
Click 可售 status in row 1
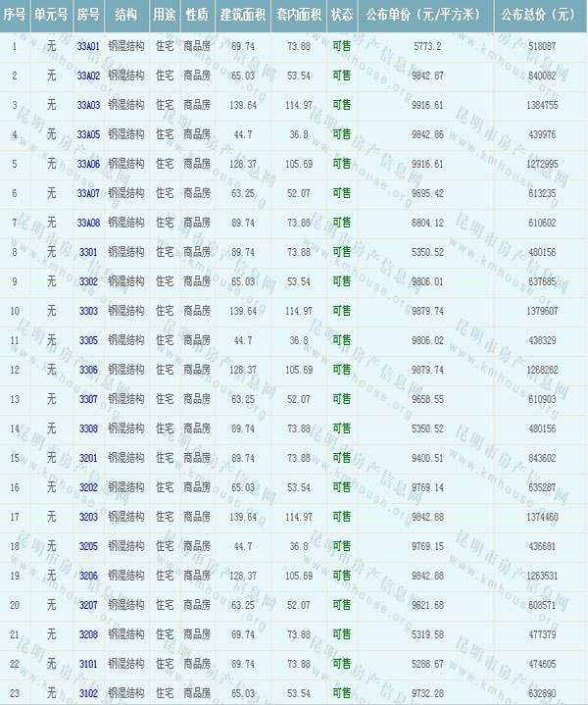[341, 46]
